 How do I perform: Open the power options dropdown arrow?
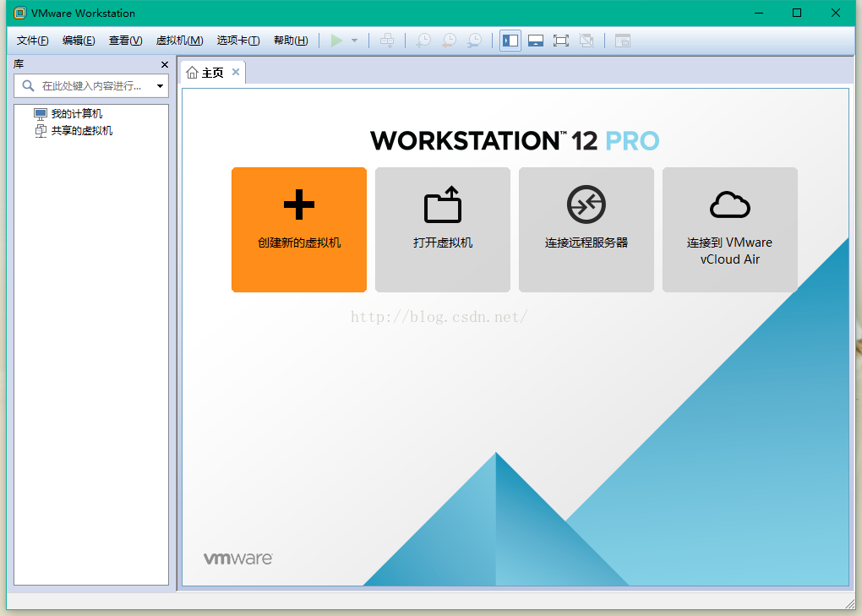pos(355,41)
